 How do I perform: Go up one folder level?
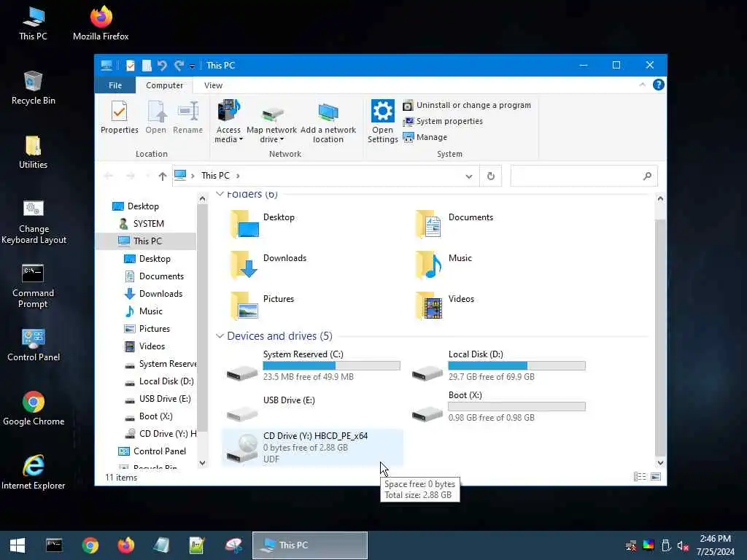click(x=163, y=176)
